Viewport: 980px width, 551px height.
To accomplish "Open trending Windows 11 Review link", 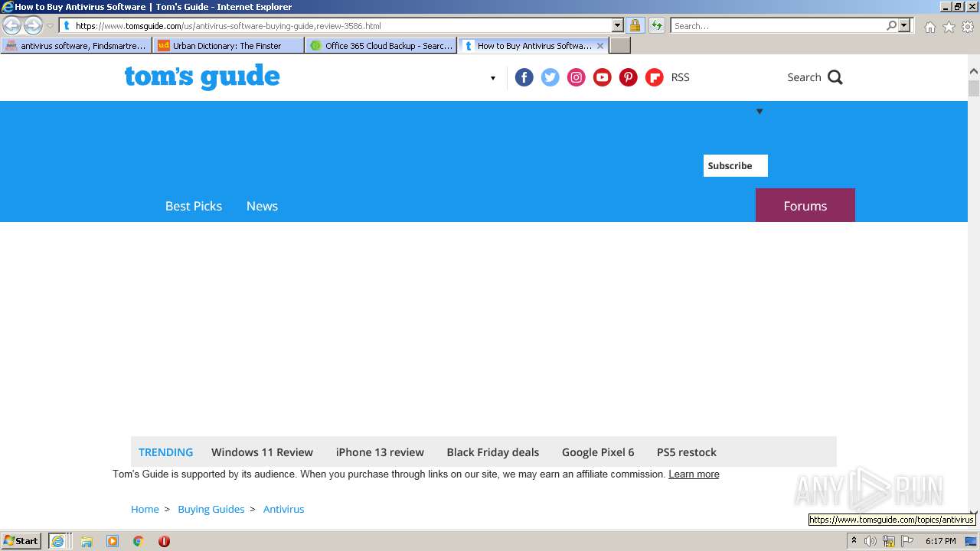I will click(x=262, y=452).
